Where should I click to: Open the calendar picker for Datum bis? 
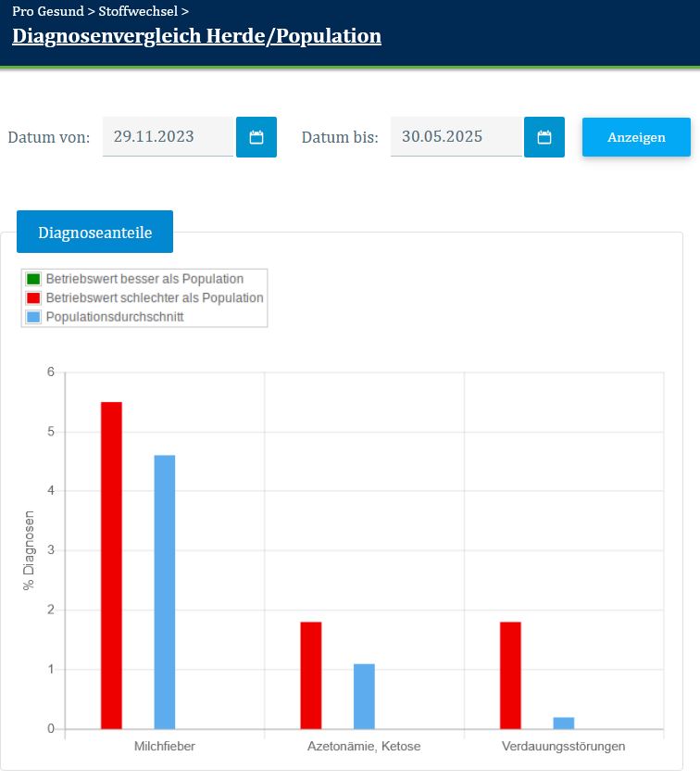pyautogui.click(x=544, y=137)
